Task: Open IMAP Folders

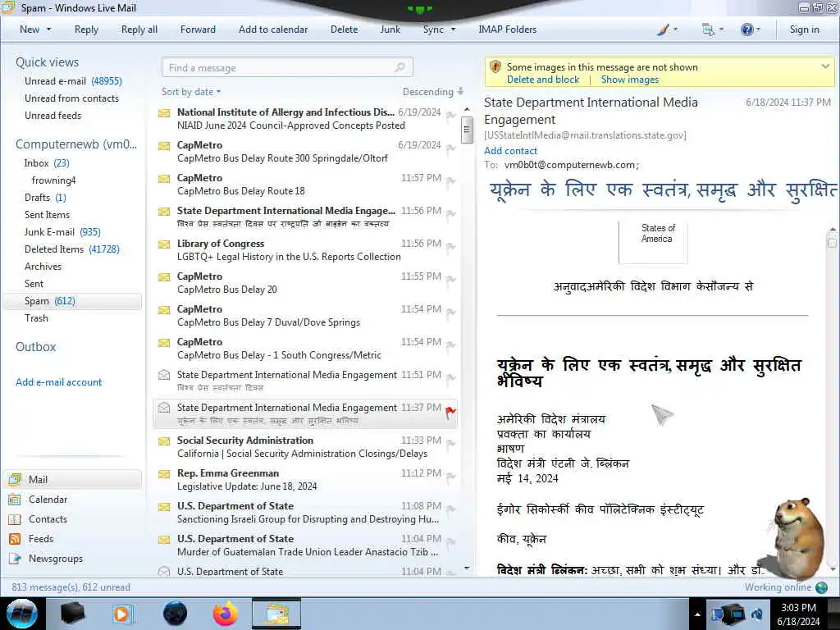Action: click(x=507, y=30)
